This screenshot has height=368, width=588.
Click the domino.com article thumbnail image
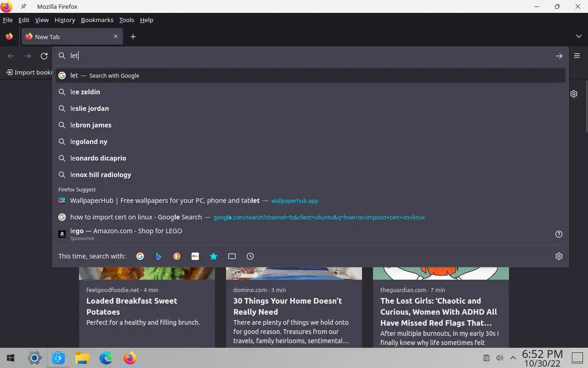coord(294,273)
